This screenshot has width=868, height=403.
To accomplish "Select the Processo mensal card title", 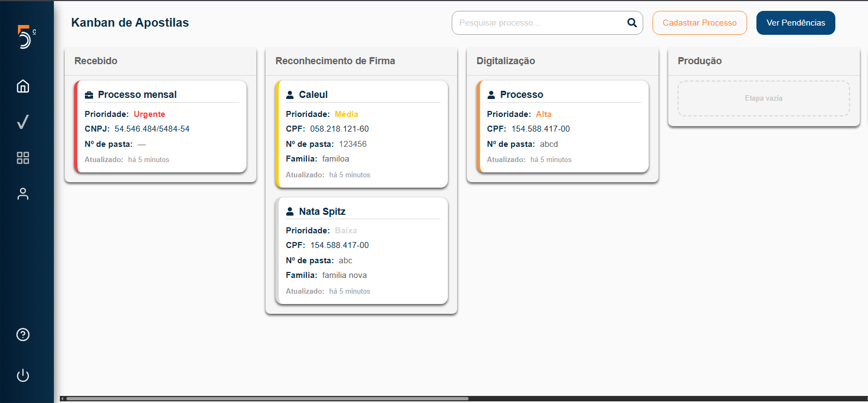I will tap(137, 95).
